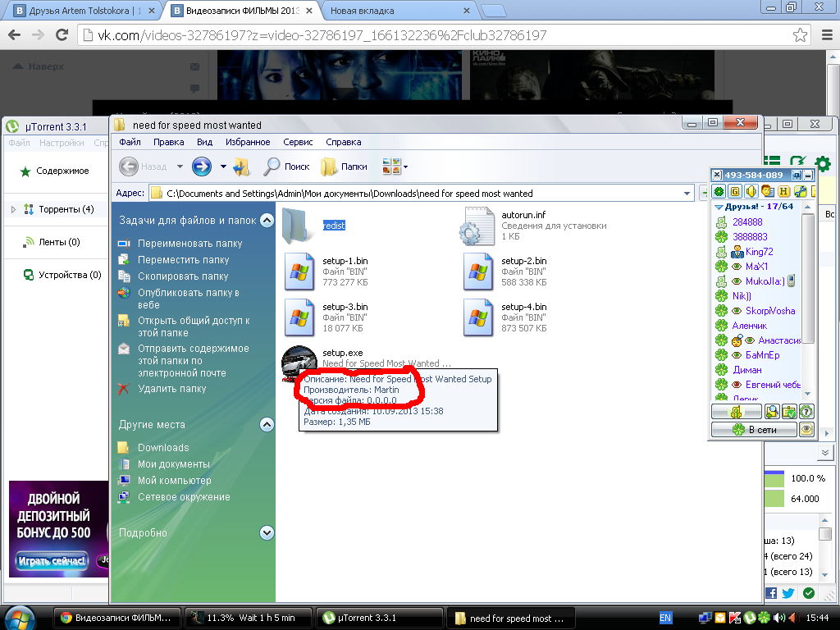Screen dimensions: 840x630
Task: Select the setup-4.bin file icon
Action: [478, 317]
